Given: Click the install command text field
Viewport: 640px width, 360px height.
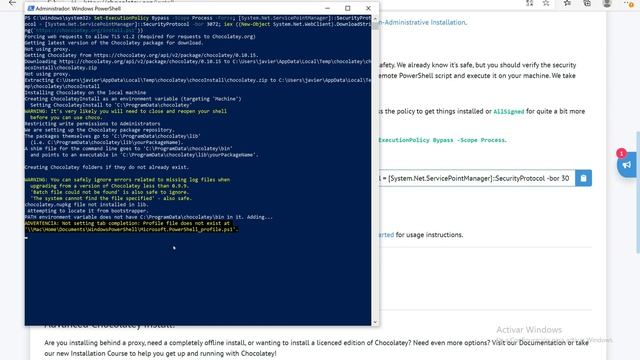Looking at the screenshot, I should click(x=477, y=178).
